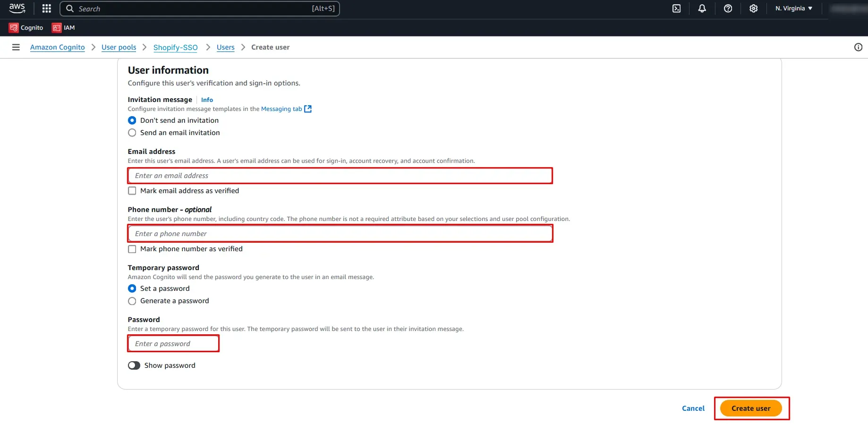Open the notifications bell icon
This screenshot has width=868, height=424.
[x=702, y=8]
